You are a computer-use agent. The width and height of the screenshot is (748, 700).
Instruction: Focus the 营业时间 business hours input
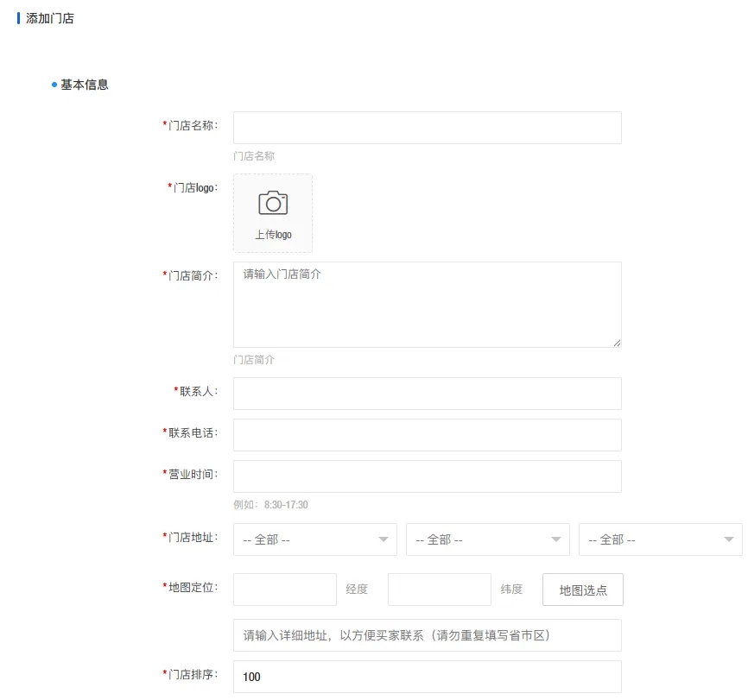point(427,476)
